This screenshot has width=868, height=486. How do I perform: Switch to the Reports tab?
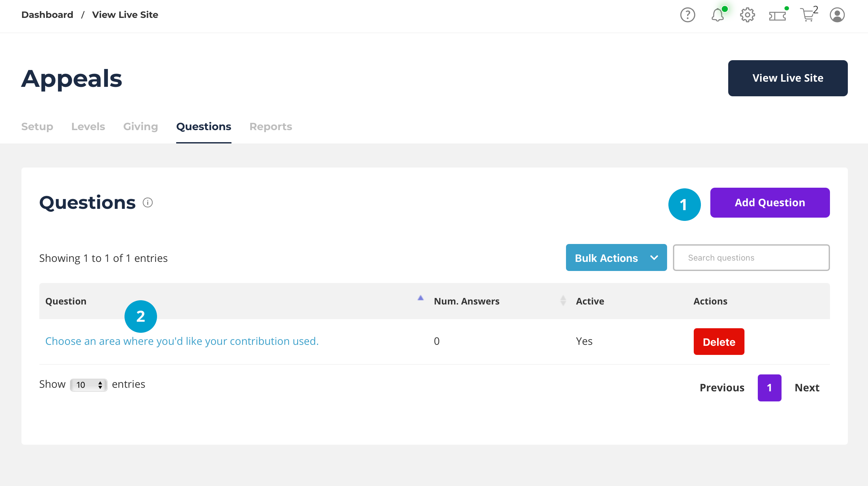270,127
